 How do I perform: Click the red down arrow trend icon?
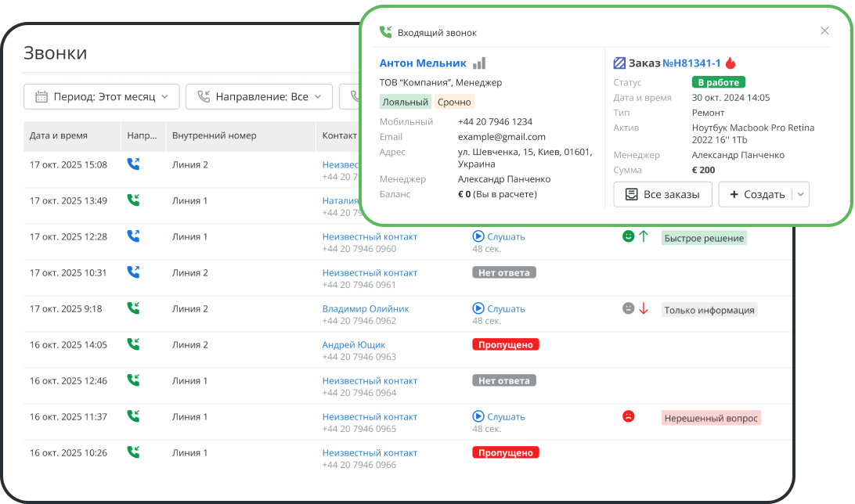pos(644,308)
